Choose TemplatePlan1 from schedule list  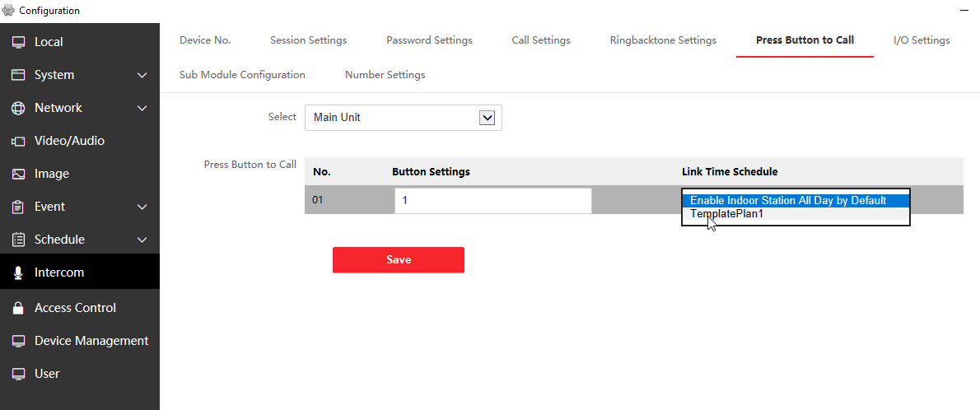[727, 214]
